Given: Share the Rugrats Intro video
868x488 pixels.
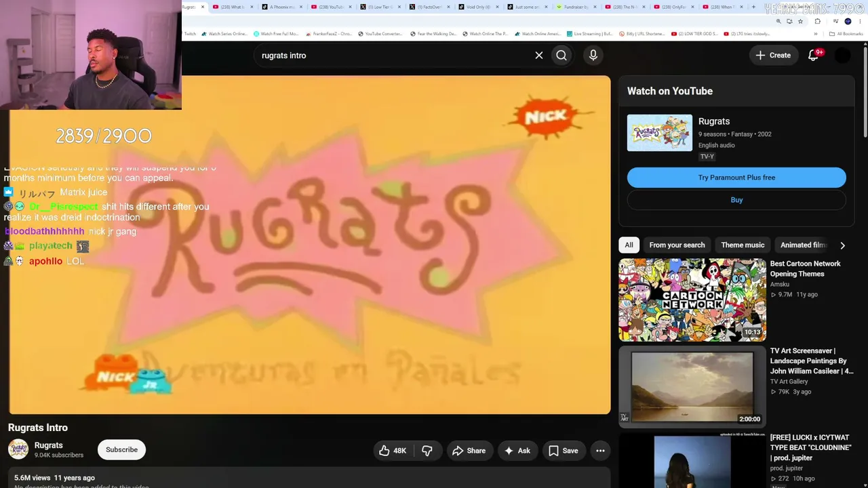Looking at the screenshot, I should 469,451.
